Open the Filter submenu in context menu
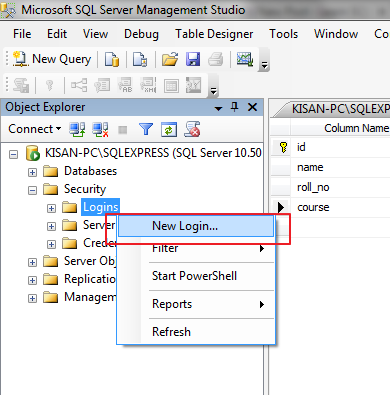 (196, 248)
